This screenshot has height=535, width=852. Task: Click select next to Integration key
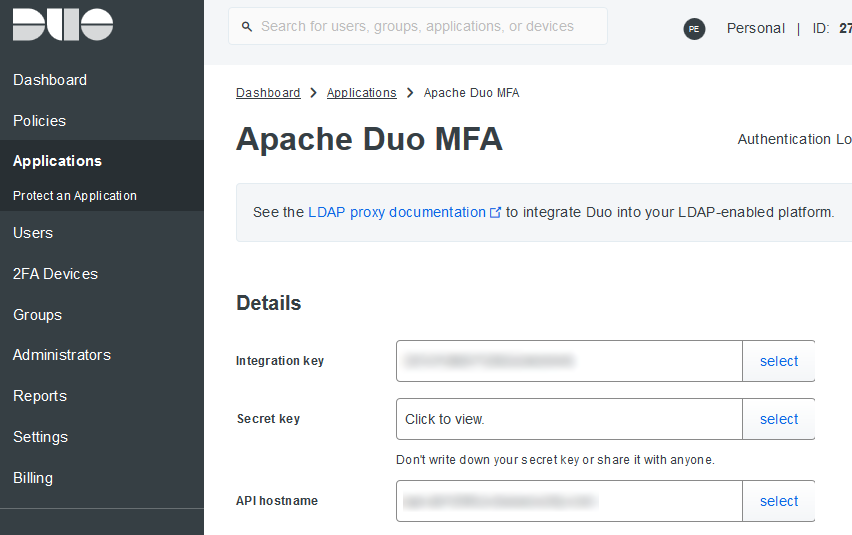tap(779, 361)
